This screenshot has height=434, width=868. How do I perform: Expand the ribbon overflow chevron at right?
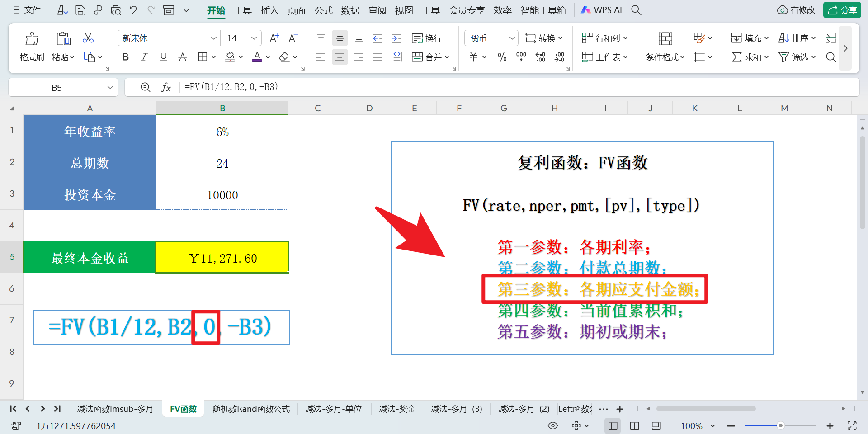click(845, 48)
